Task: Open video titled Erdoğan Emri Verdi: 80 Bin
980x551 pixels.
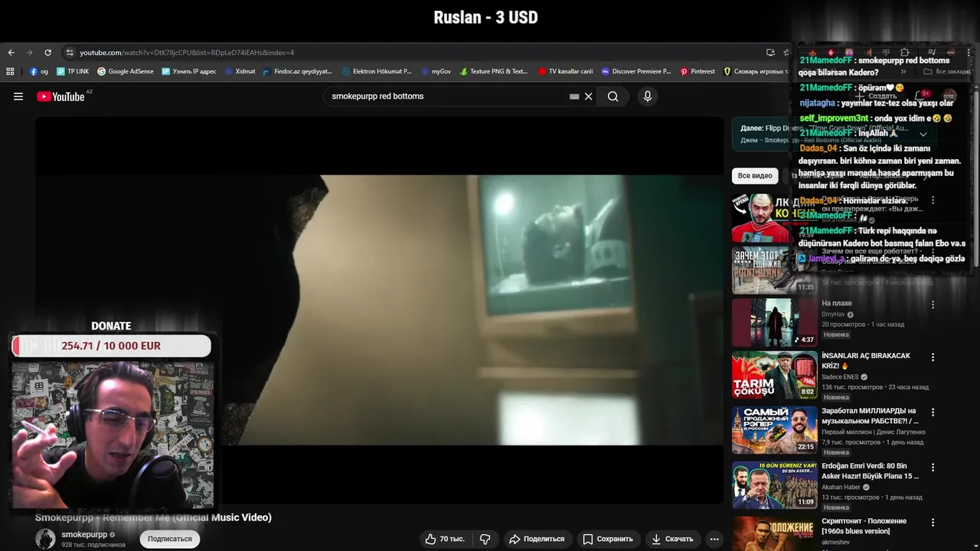Action: click(x=870, y=471)
